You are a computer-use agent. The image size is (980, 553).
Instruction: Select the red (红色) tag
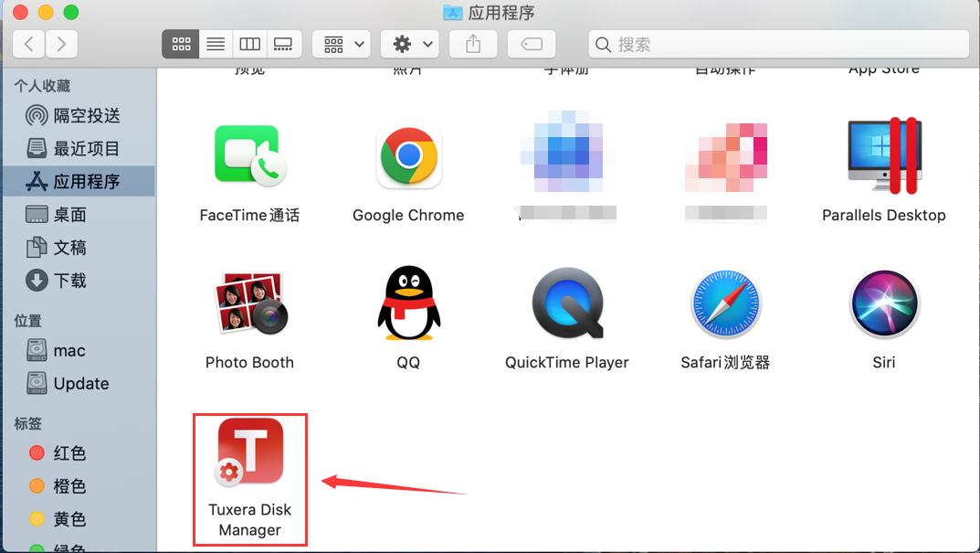pyautogui.click(x=69, y=453)
